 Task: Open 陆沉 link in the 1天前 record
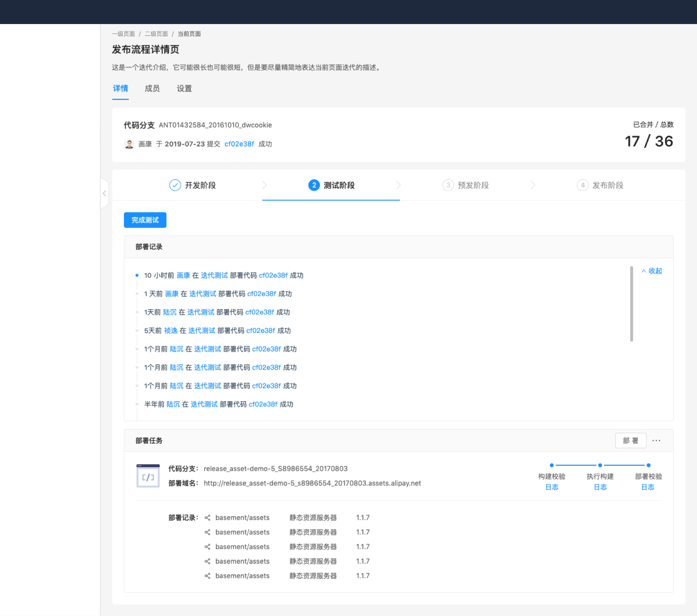point(170,312)
